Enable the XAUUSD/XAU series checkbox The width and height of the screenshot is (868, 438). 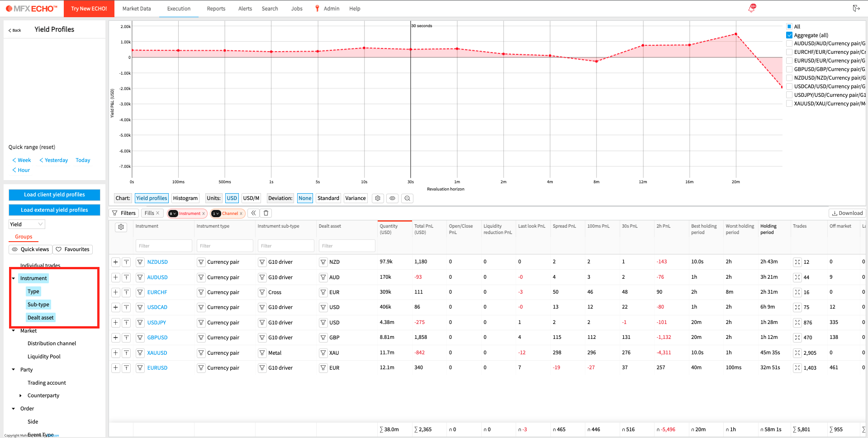789,104
